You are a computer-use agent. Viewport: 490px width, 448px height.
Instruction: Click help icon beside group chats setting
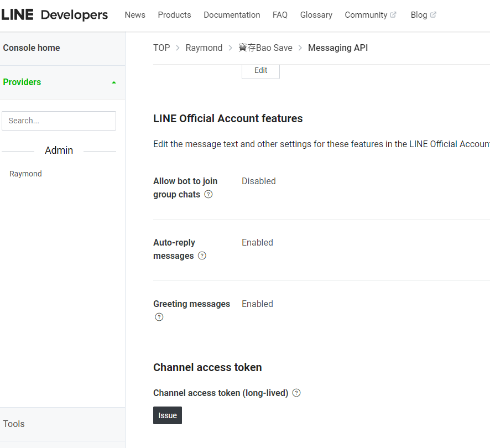(x=208, y=194)
